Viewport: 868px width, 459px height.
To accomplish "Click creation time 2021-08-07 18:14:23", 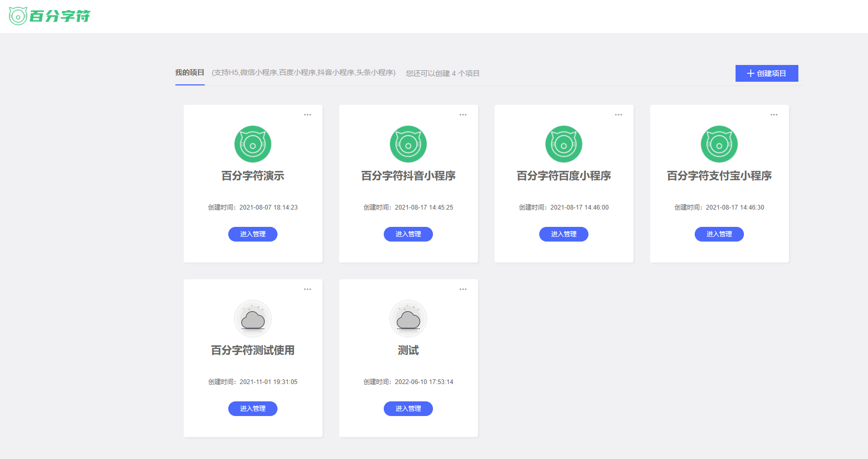I will click(269, 207).
